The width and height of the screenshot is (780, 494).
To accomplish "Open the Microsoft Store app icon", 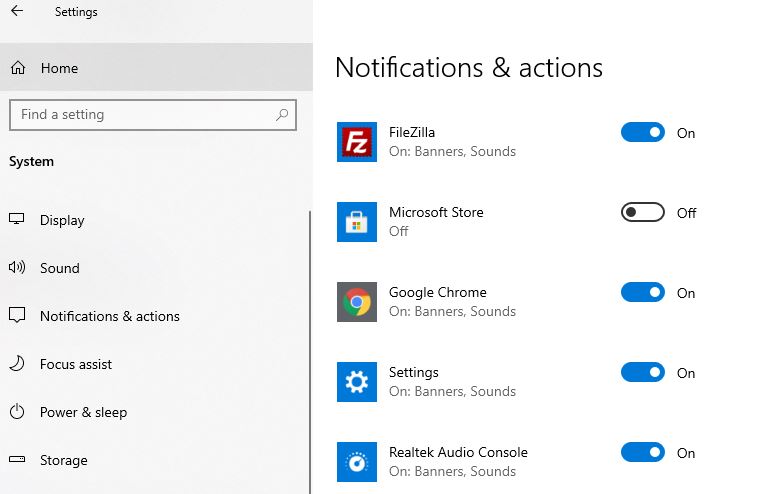I will [x=357, y=222].
